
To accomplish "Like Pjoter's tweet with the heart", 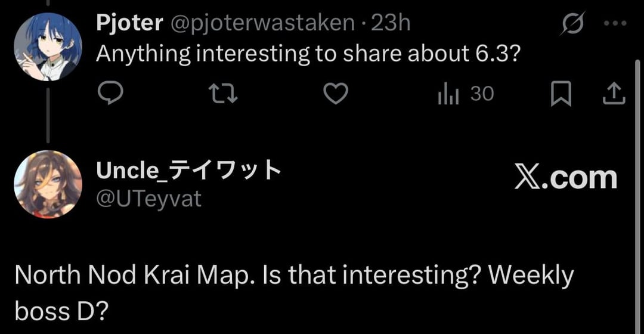I will (x=336, y=94).
